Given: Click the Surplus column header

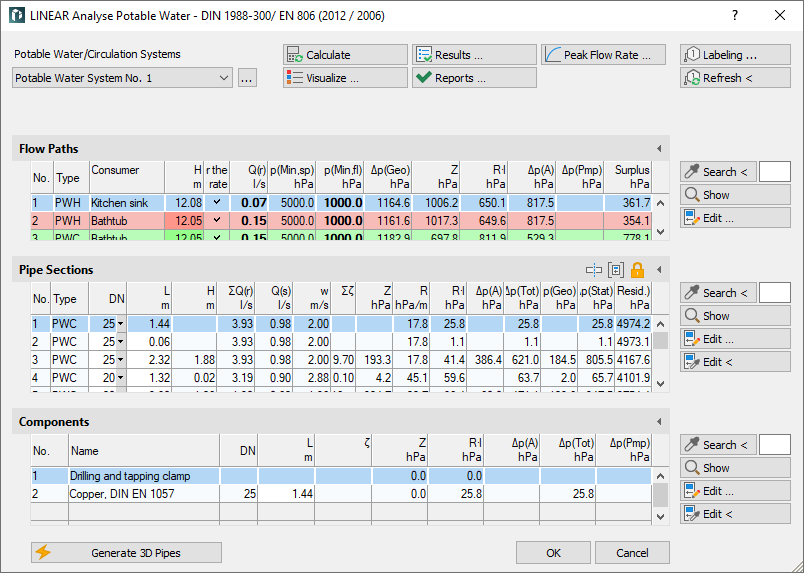Looking at the screenshot, I should (x=628, y=177).
